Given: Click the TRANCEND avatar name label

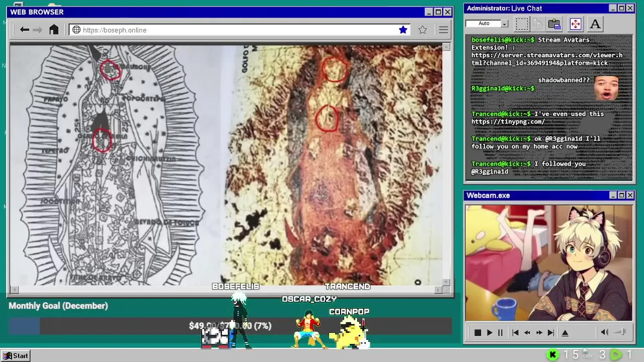Looking at the screenshot, I should pyautogui.click(x=347, y=287).
